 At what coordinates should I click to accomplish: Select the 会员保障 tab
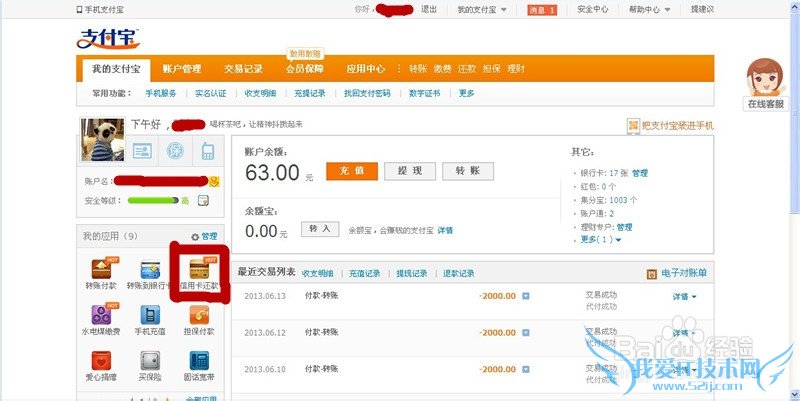pos(305,69)
